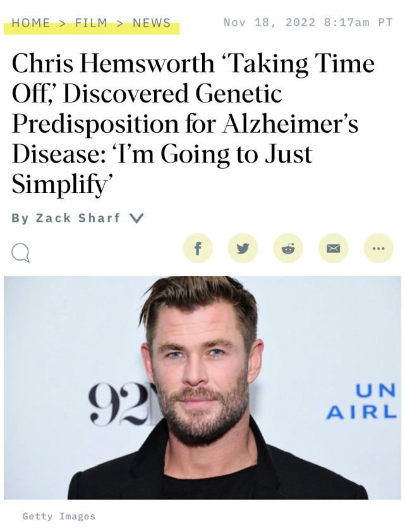Go to the HOME breadcrumb
The image size is (405, 532).
click(x=30, y=23)
